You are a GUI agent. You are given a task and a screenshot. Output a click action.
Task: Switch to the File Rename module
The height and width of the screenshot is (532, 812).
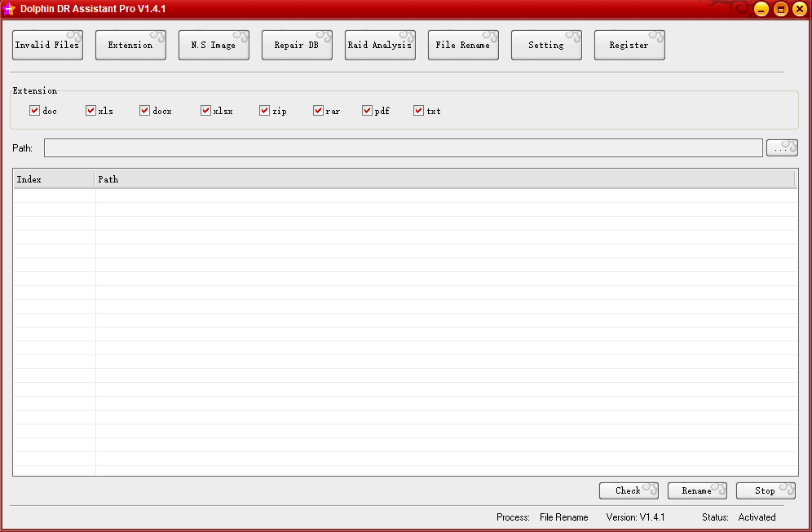(x=463, y=45)
